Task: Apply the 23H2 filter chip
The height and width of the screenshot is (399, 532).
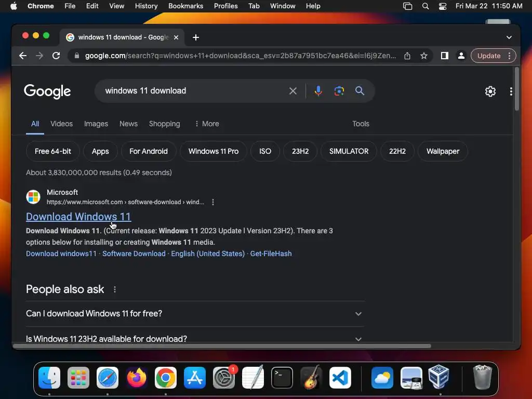Action: (300, 151)
